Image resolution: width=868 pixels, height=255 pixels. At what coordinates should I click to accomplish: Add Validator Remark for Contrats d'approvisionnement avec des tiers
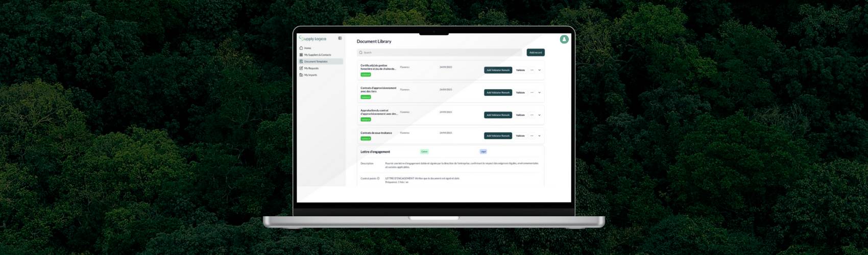pos(498,92)
